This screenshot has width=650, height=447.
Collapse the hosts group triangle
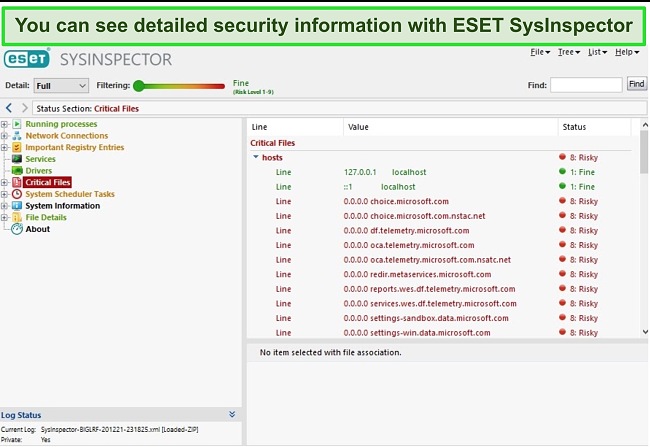[256, 157]
